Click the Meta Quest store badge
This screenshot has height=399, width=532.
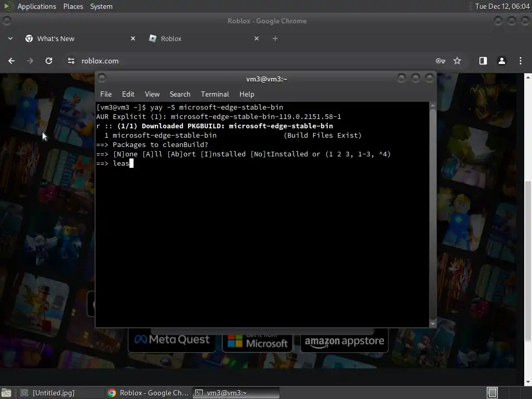point(171,340)
